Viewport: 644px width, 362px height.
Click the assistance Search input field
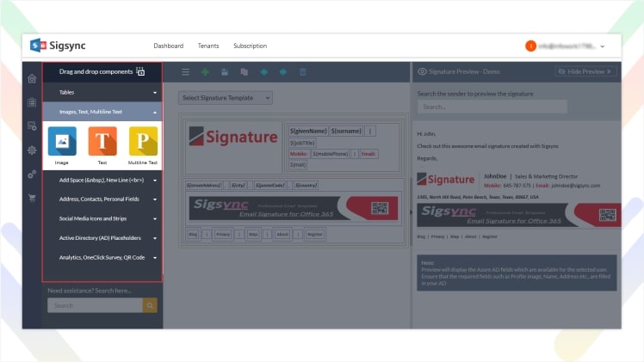pyautogui.click(x=95, y=305)
